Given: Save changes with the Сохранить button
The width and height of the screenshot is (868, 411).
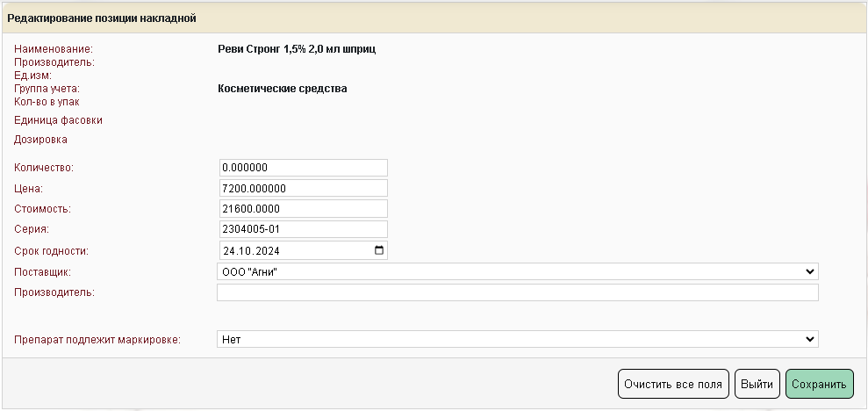Looking at the screenshot, I should (819, 384).
